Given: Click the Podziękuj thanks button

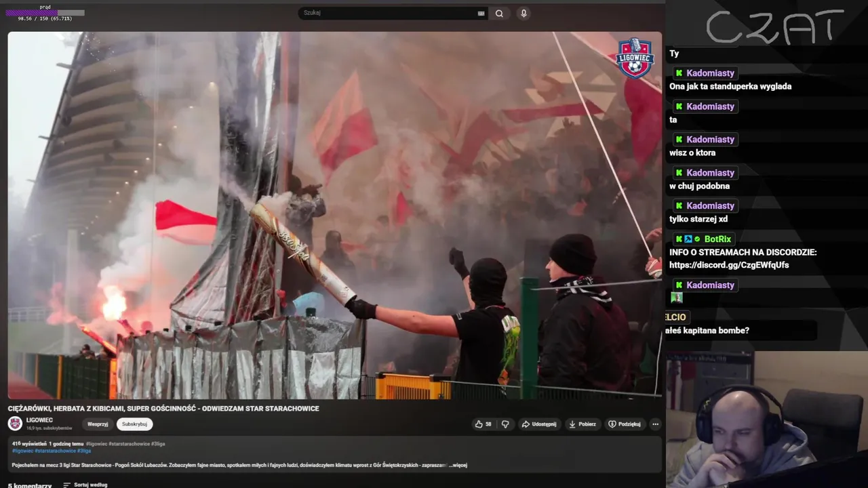Looking at the screenshot, I should click(x=625, y=424).
